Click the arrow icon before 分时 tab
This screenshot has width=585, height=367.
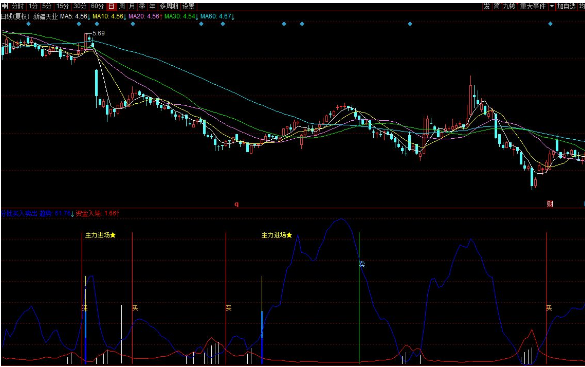tap(5, 6)
